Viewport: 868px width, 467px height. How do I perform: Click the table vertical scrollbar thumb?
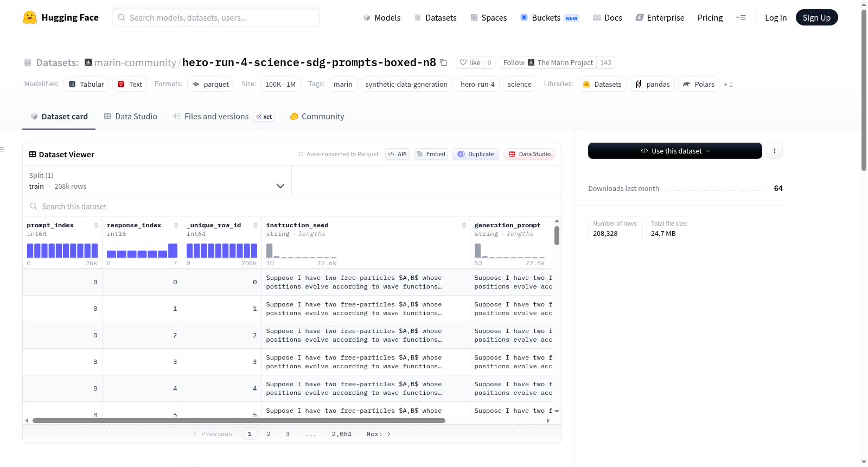(557, 235)
